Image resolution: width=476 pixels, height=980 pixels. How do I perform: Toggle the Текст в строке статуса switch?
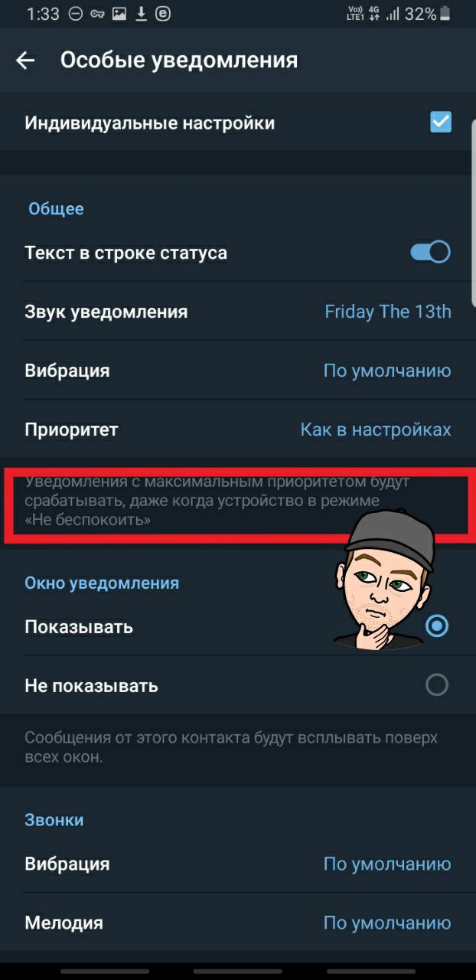431,252
